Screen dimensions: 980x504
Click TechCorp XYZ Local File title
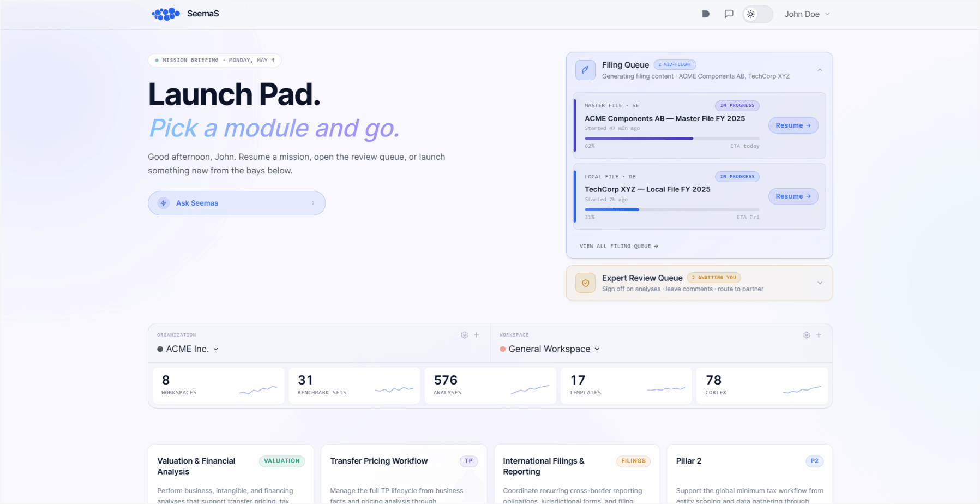[x=647, y=189]
